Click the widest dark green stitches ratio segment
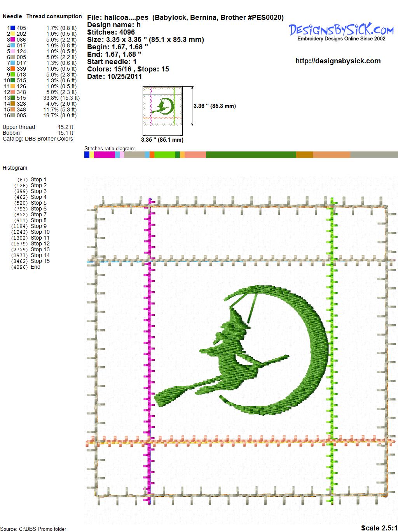The height and width of the screenshot is (532, 398). point(251,155)
